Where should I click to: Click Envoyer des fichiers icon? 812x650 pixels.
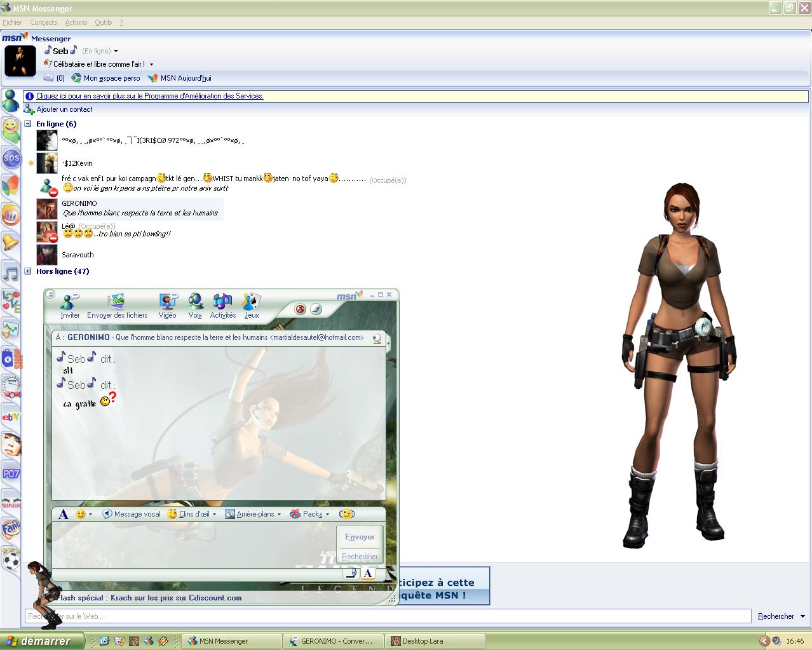point(117,306)
